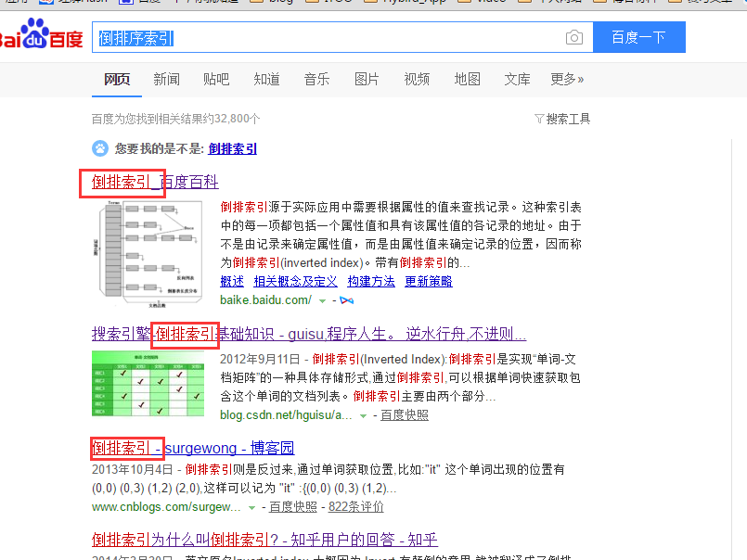Open image search via camera icon
The image size is (747, 560).
pyautogui.click(x=574, y=37)
